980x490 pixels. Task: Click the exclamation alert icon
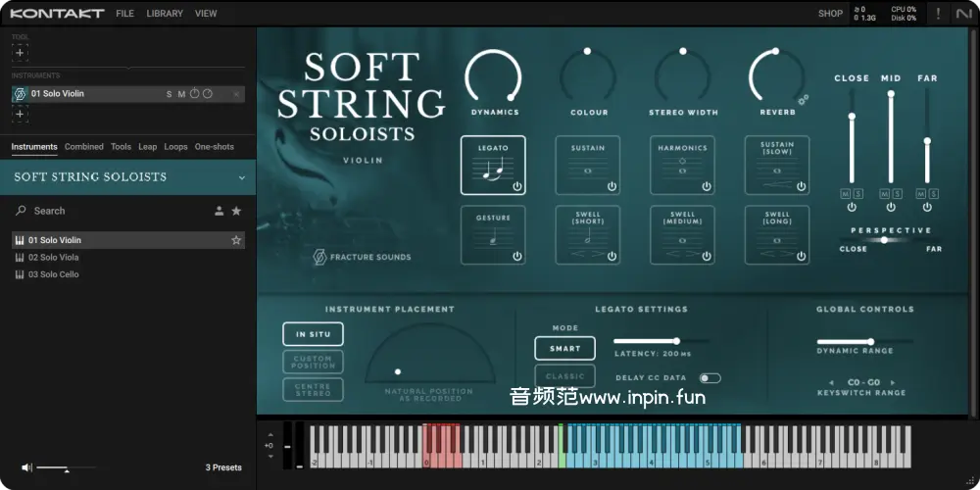938,14
